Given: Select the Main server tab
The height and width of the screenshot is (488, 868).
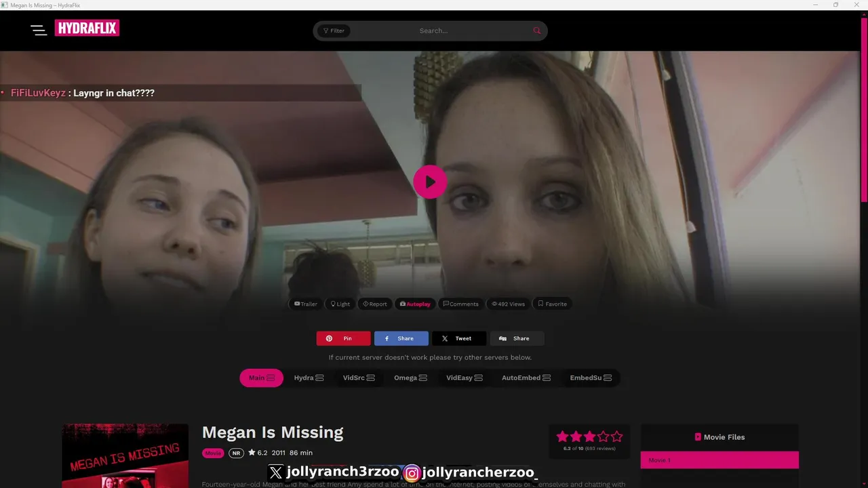Looking at the screenshot, I should [x=261, y=378].
